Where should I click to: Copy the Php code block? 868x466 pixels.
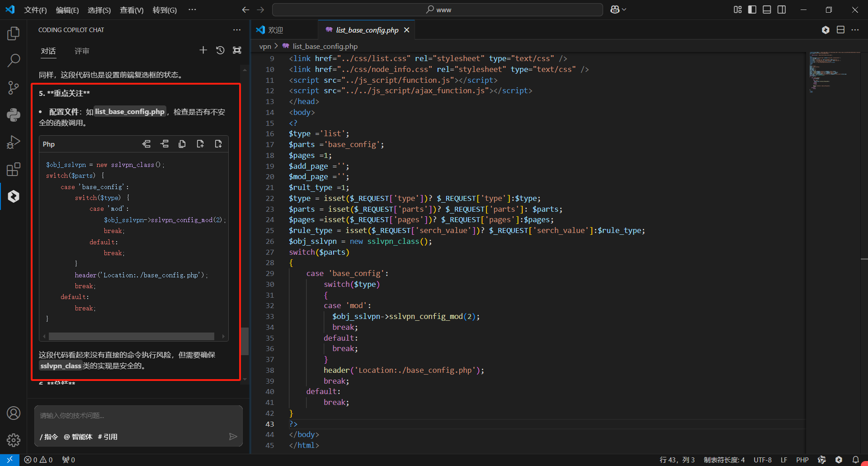pos(182,144)
